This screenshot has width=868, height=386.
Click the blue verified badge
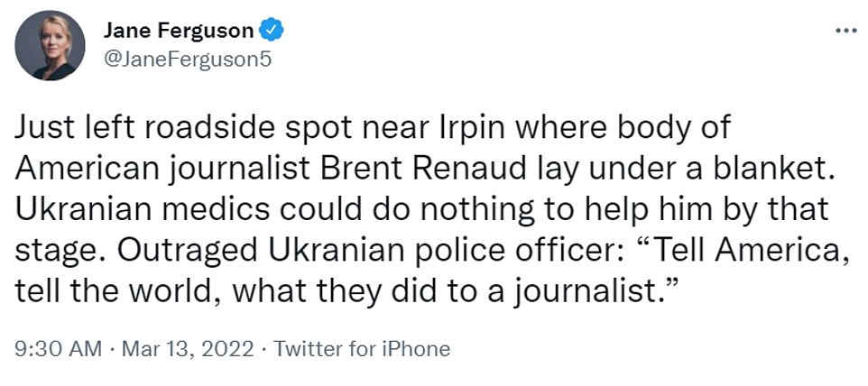pyautogui.click(x=272, y=31)
